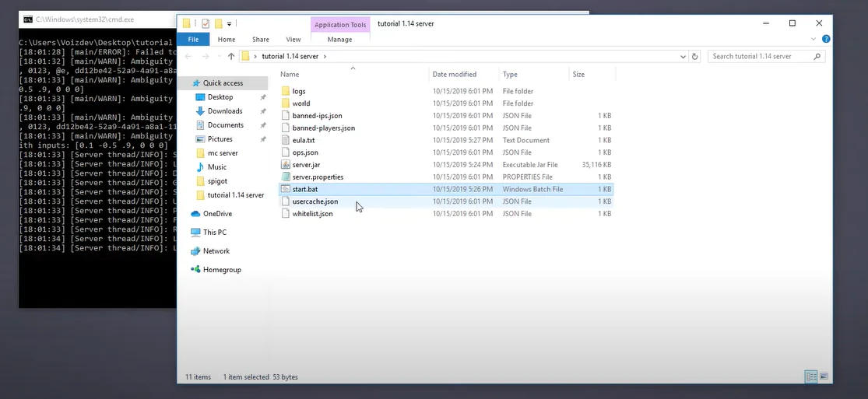Switch to the View ribbon tab
The height and width of the screenshot is (399, 868).
[x=293, y=39]
